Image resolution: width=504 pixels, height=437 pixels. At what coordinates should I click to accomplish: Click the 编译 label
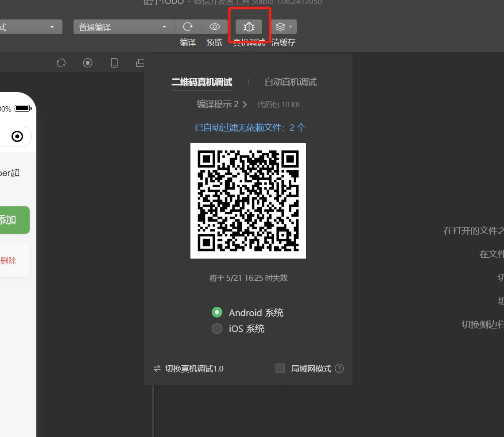click(188, 43)
